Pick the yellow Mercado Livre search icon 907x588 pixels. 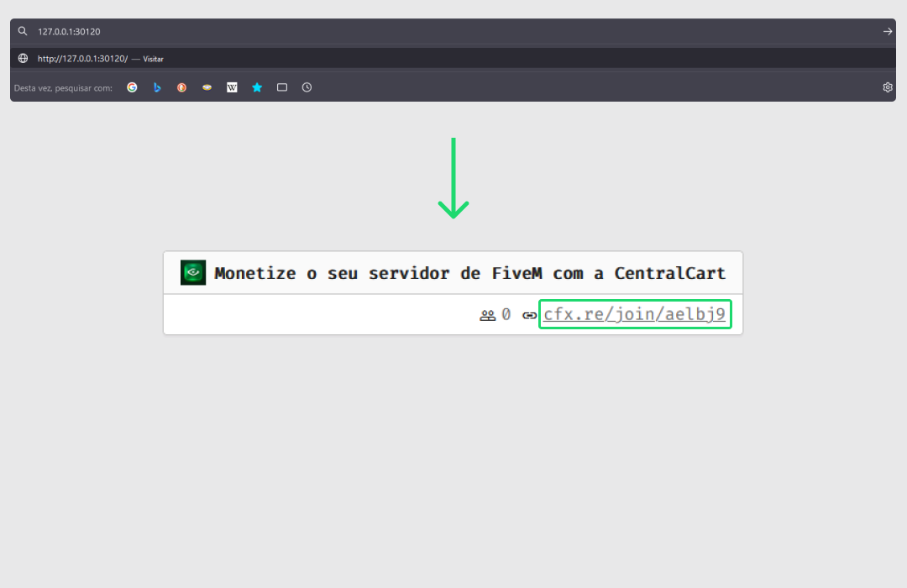pos(207,87)
